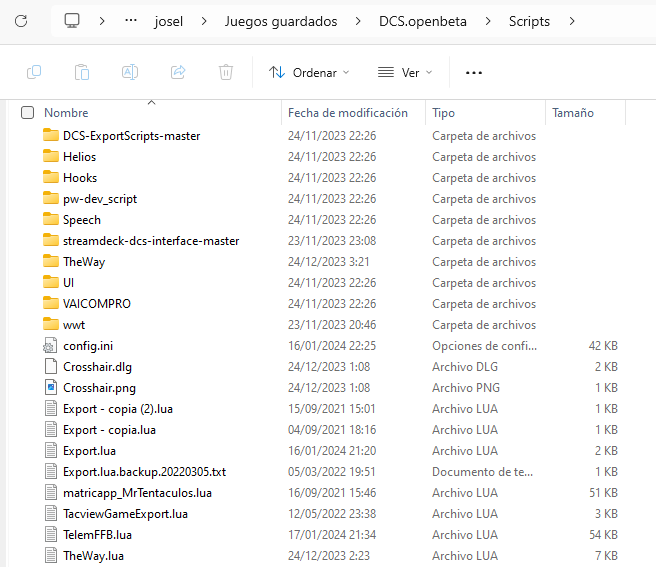This screenshot has width=656, height=576.
Task: Expand the chevron after Juegos guardados
Action: pyautogui.click(x=358, y=21)
